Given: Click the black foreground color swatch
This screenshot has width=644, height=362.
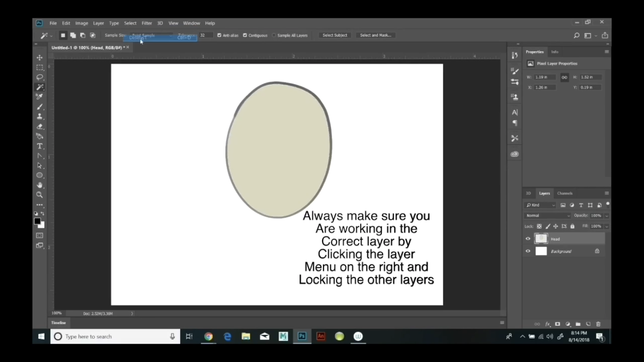Looking at the screenshot, I should (38, 222).
